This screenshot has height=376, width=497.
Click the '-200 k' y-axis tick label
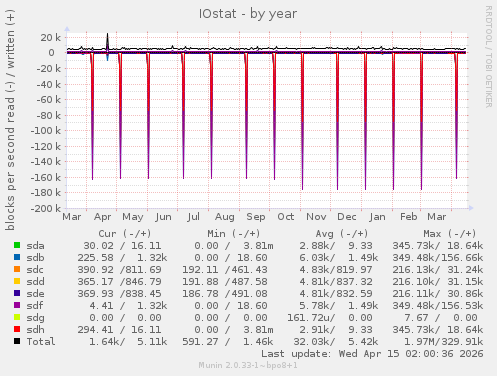46,209
